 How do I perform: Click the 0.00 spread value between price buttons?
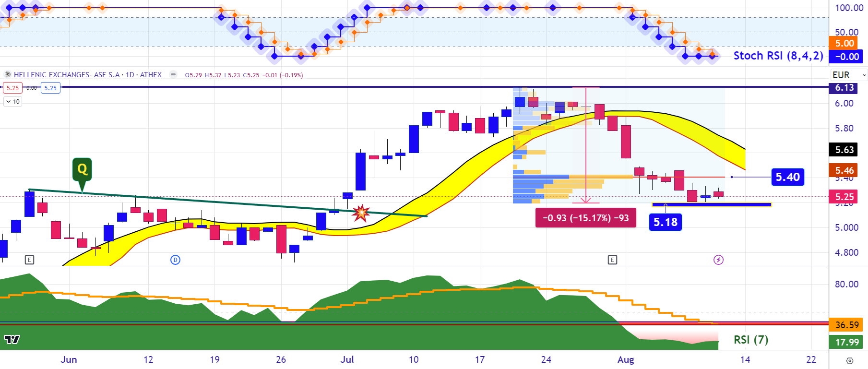coord(31,88)
